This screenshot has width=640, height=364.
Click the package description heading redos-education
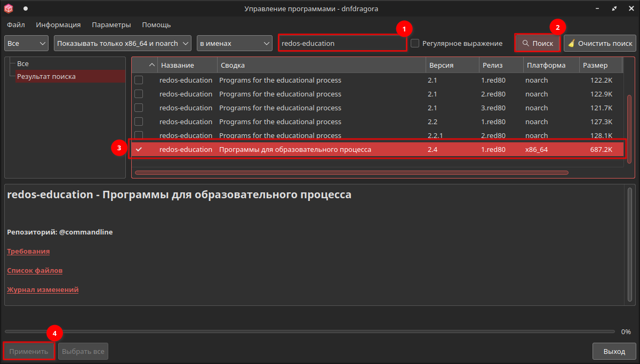pyautogui.click(x=179, y=195)
